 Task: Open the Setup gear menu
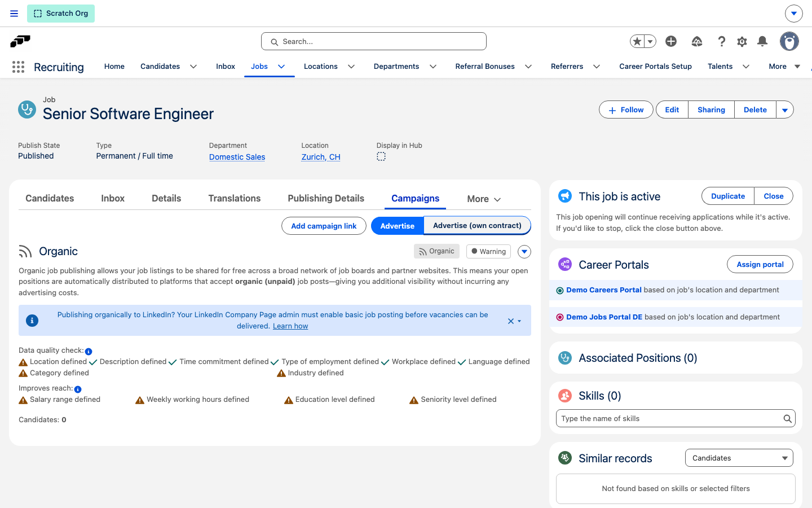(x=742, y=41)
